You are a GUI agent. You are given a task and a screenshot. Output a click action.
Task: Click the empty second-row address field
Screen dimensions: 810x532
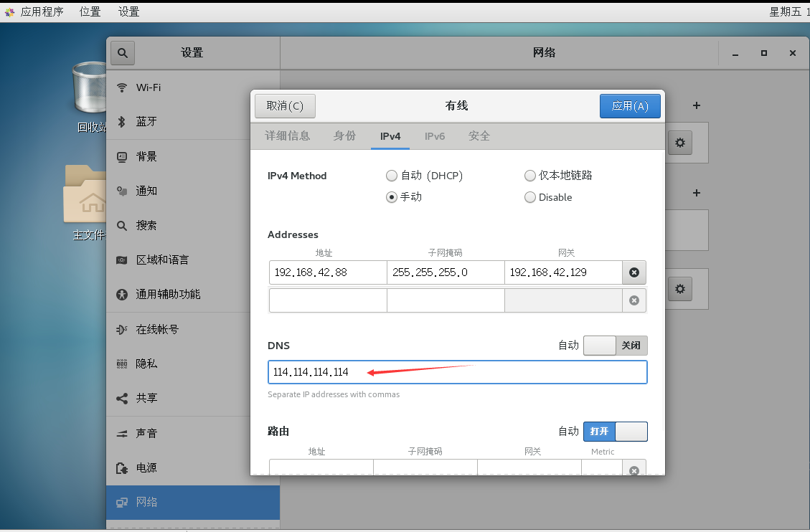(x=328, y=300)
